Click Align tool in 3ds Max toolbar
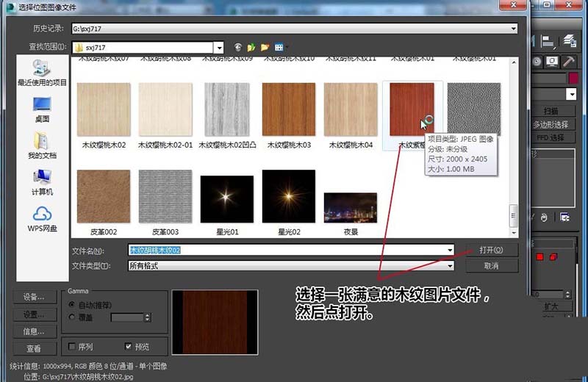Screen dimensions: 588x382 click(548, 42)
